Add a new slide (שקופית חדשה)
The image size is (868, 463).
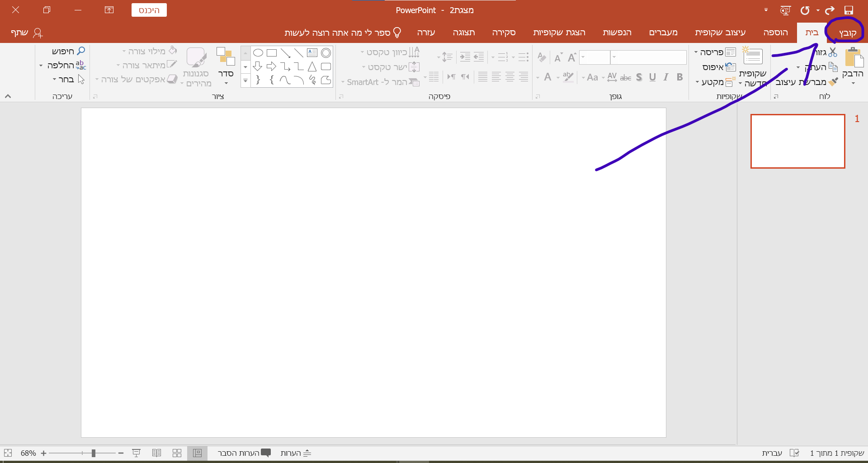753,57
